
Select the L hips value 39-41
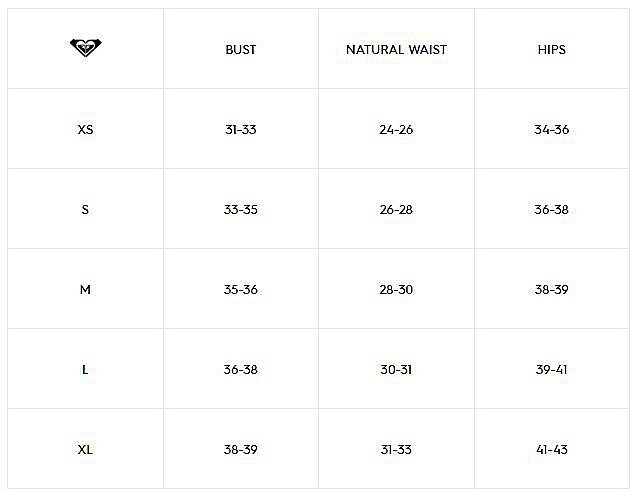point(551,370)
